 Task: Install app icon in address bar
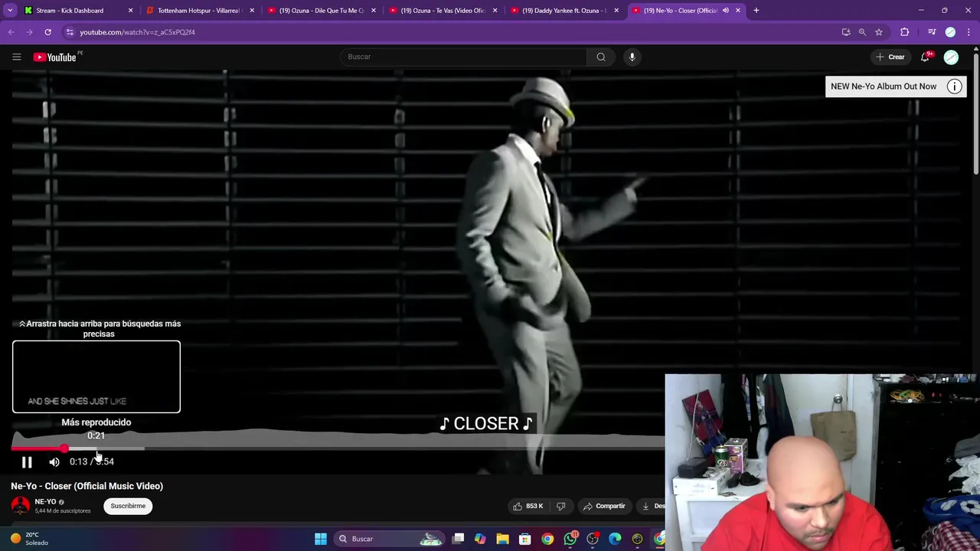point(846,32)
